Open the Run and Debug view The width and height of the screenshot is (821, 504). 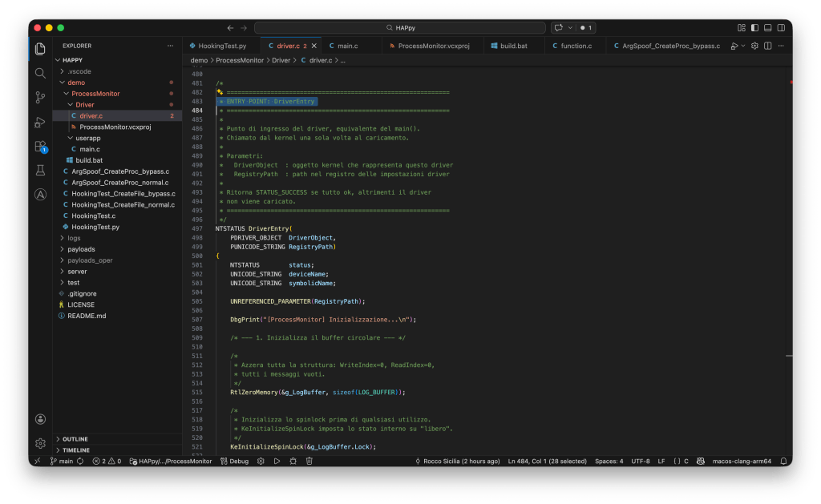(x=40, y=122)
